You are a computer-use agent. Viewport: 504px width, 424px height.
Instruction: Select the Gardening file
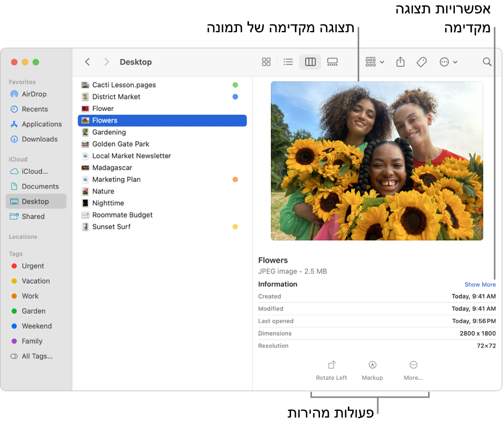coord(162,132)
